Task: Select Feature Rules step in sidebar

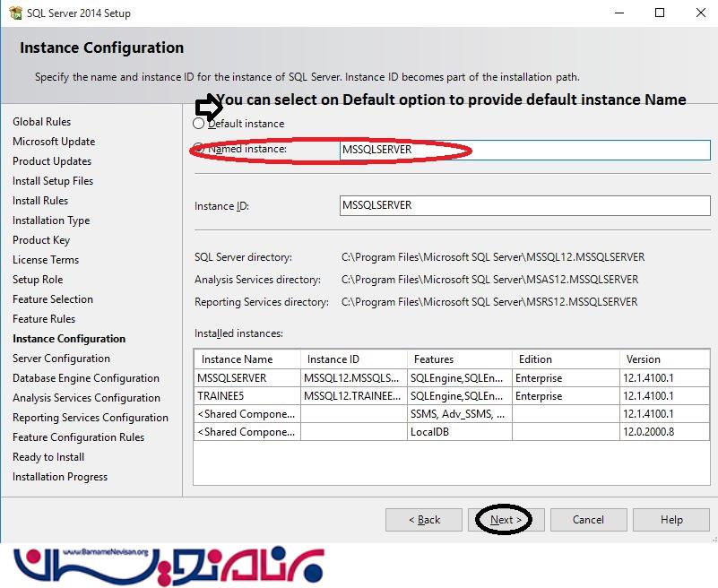Action: [x=44, y=319]
